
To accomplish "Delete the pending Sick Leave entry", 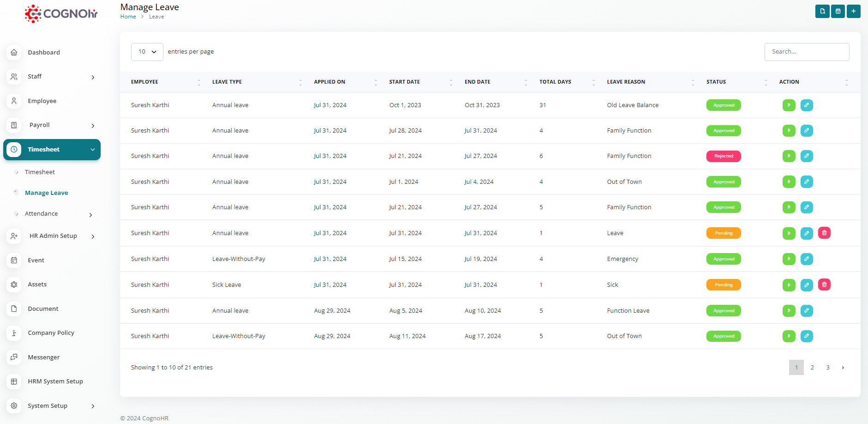I will 824,285.
